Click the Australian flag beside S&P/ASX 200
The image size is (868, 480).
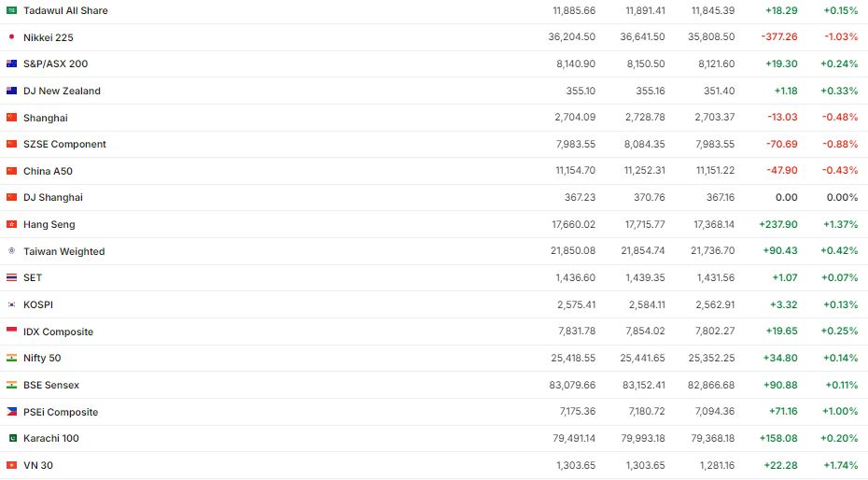point(11,64)
